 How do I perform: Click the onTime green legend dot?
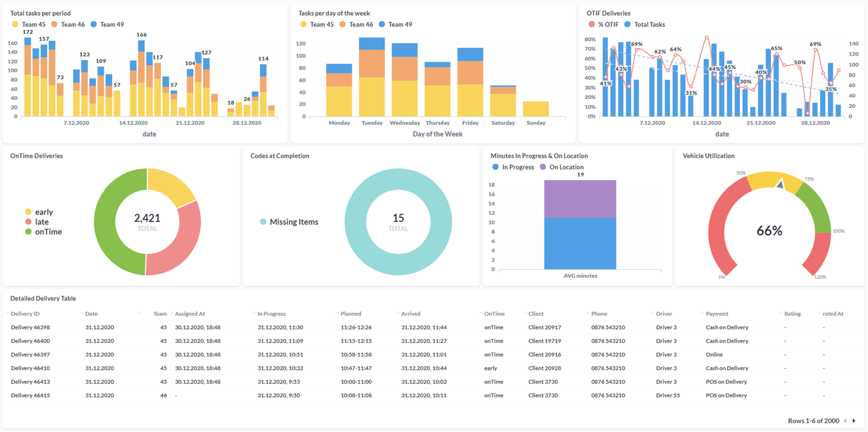pyautogui.click(x=29, y=232)
